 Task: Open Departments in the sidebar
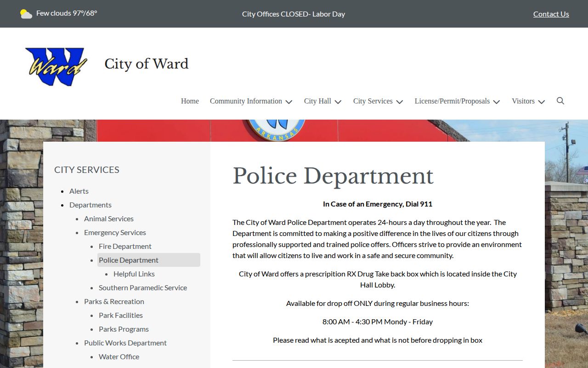coord(90,205)
